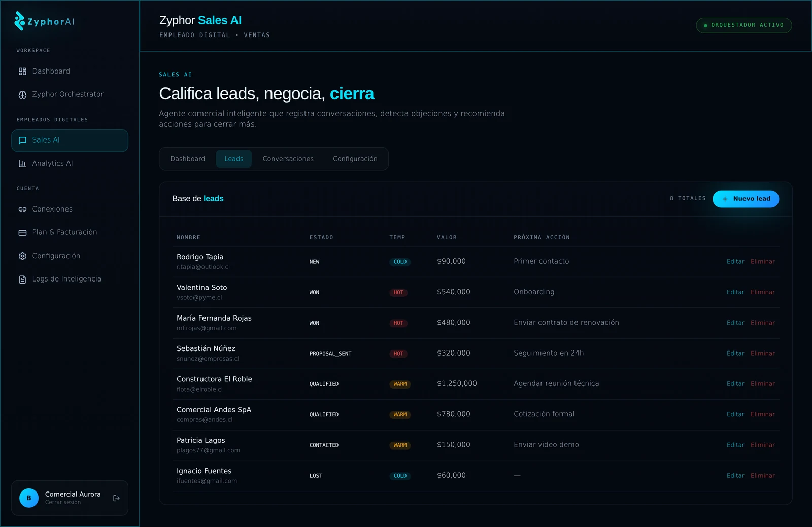812x527 pixels.
Task: Click Editar for Sebastián Núñez
Action: click(x=735, y=354)
